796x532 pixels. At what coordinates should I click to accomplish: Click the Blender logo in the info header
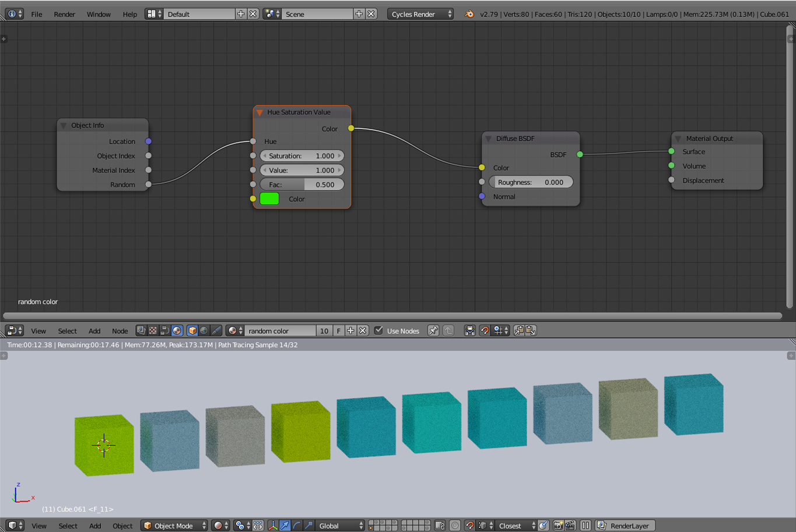tap(469, 14)
